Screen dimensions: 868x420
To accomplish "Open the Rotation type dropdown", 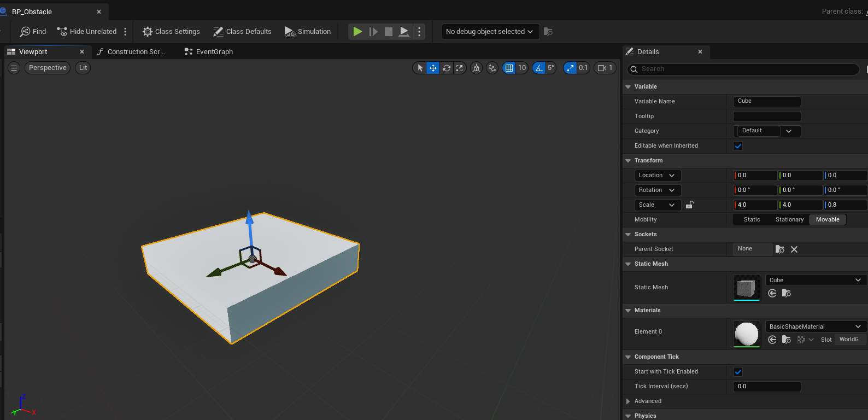I will coord(658,190).
